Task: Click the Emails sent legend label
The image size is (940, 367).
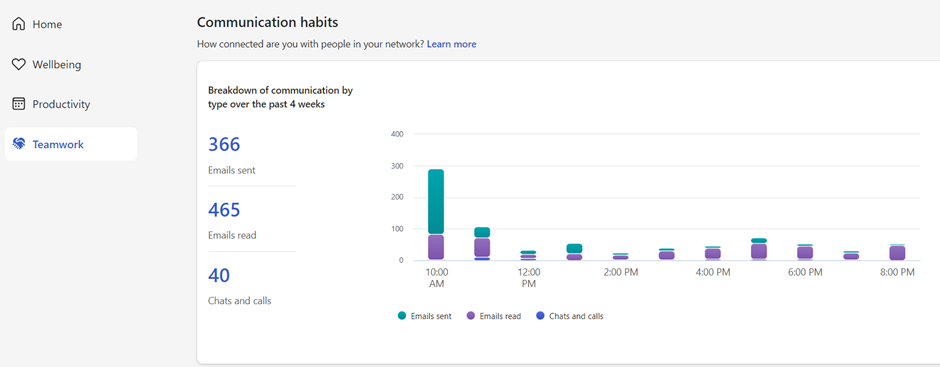Action: tap(431, 316)
